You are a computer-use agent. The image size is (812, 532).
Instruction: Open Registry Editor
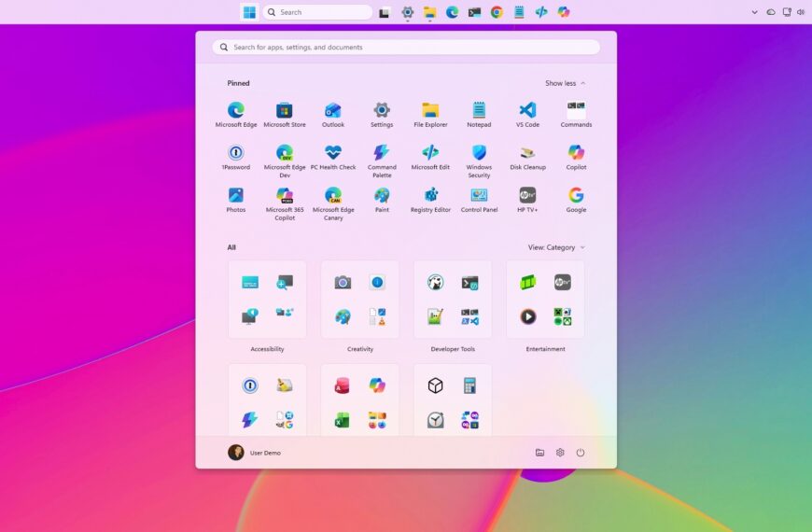coord(430,200)
